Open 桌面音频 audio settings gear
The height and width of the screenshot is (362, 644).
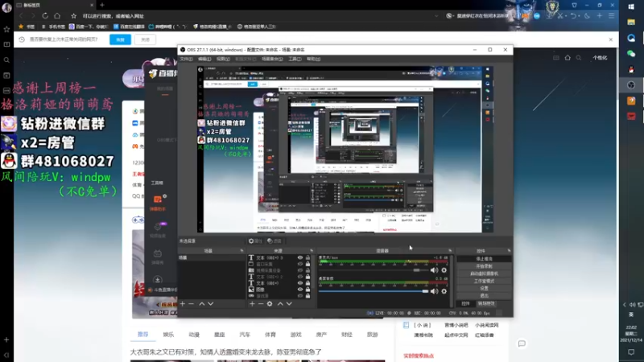pos(444,291)
